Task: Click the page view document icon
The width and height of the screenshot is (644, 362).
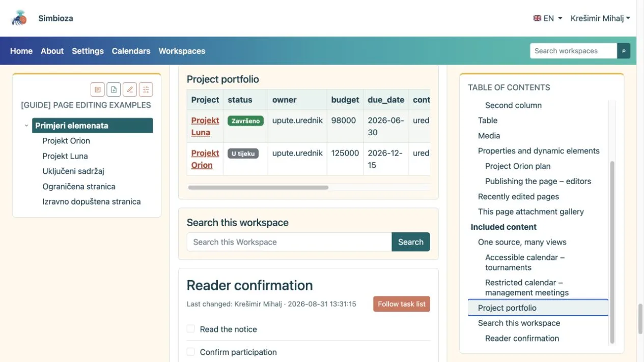Action: [x=98, y=89]
